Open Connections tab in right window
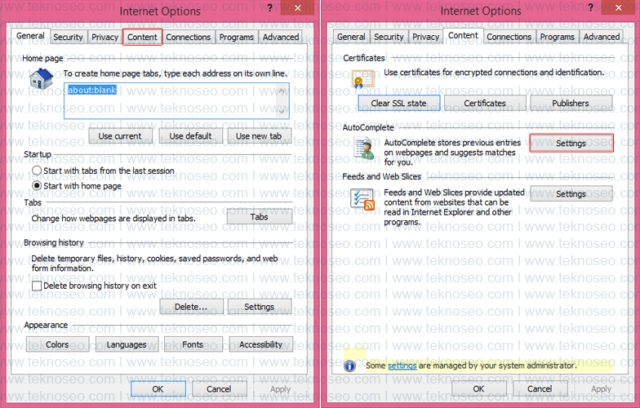 (x=509, y=37)
